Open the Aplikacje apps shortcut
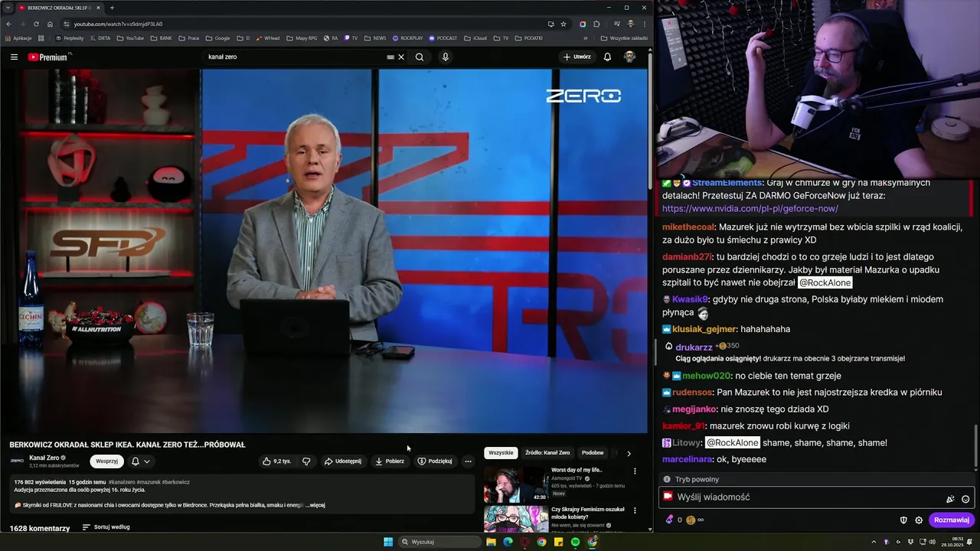This screenshot has height=551, width=980. 18,37
